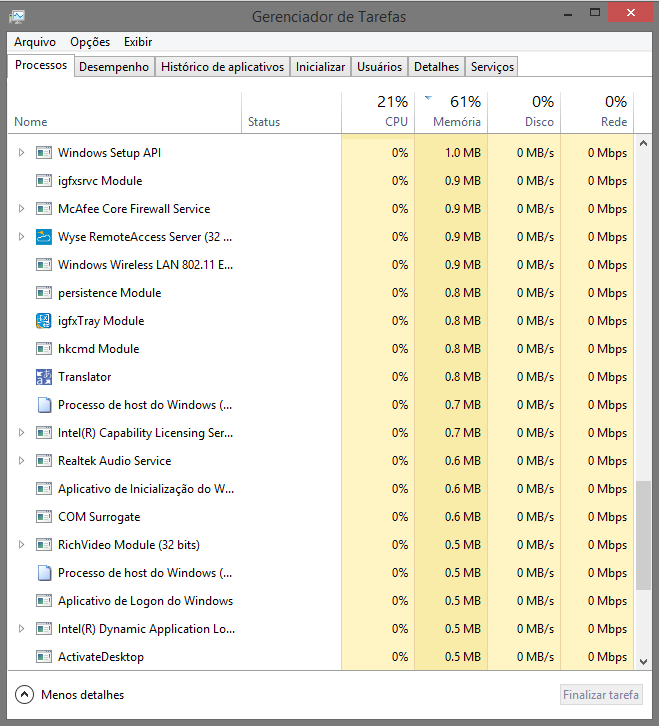
Task: Click the persistence Module icon
Action: (x=44, y=293)
